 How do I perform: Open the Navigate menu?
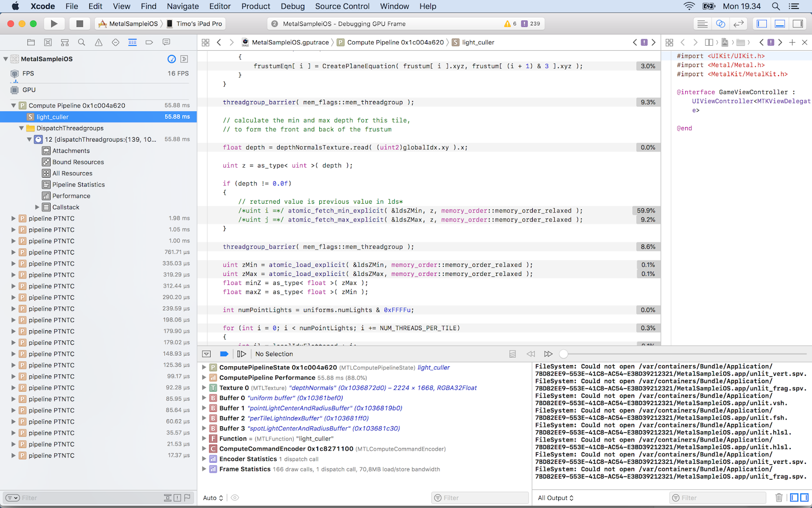183,6
